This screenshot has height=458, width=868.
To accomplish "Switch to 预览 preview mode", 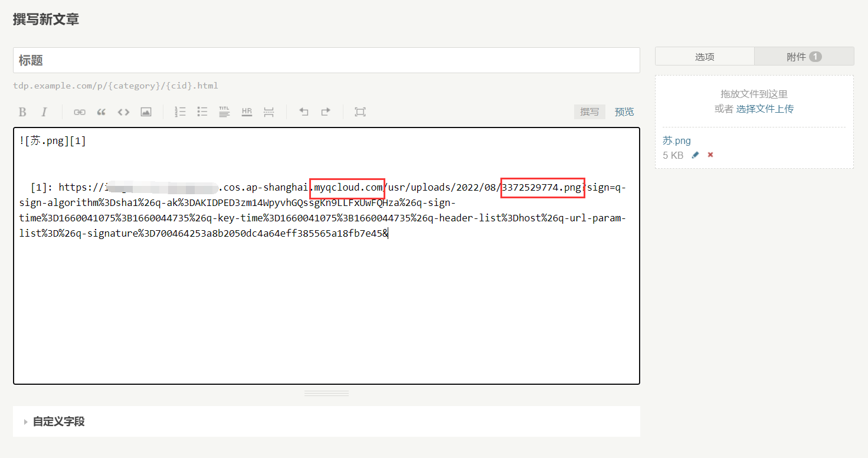I will pos(624,112).
